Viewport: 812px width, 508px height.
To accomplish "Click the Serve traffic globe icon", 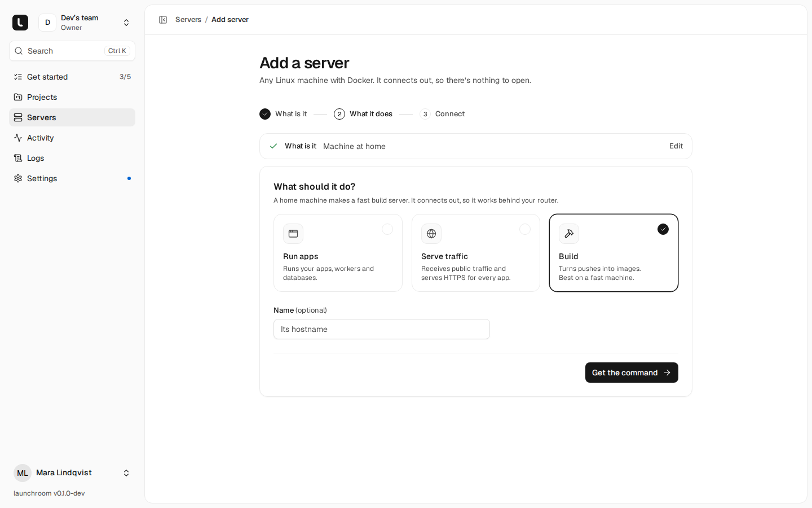I will coord(431,234).
